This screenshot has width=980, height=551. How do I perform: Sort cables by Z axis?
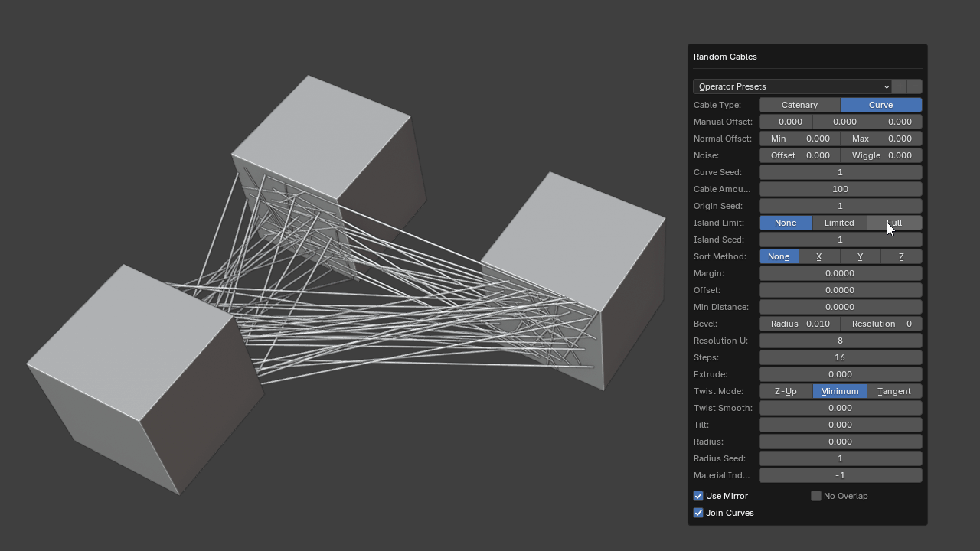(901, 256)
